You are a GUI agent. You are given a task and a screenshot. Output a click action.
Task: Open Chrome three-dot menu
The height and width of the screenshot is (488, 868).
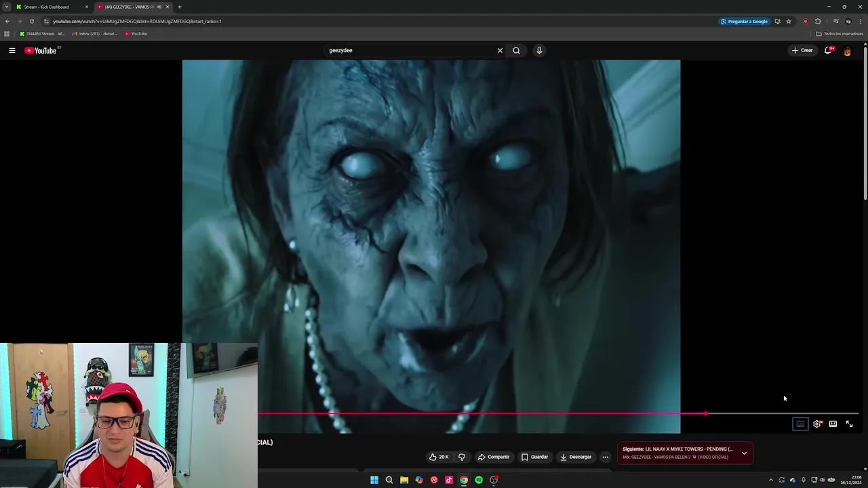[860, 21]
